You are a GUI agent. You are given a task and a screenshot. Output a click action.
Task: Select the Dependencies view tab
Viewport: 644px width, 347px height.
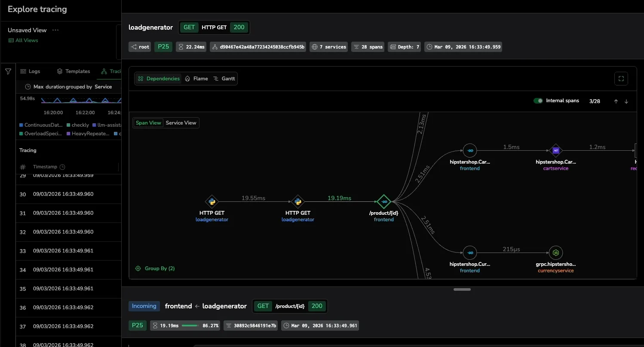click(x=158, y=79)
